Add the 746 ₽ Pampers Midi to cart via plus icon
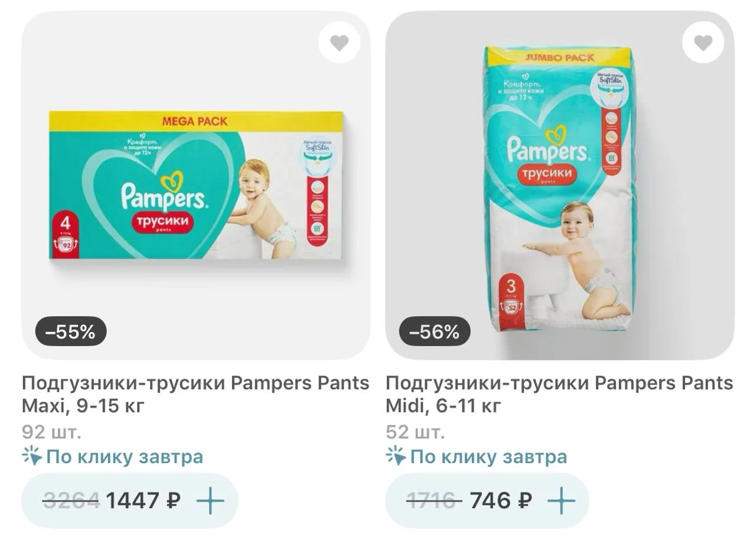The image size is (756, 537). point(561,501)
